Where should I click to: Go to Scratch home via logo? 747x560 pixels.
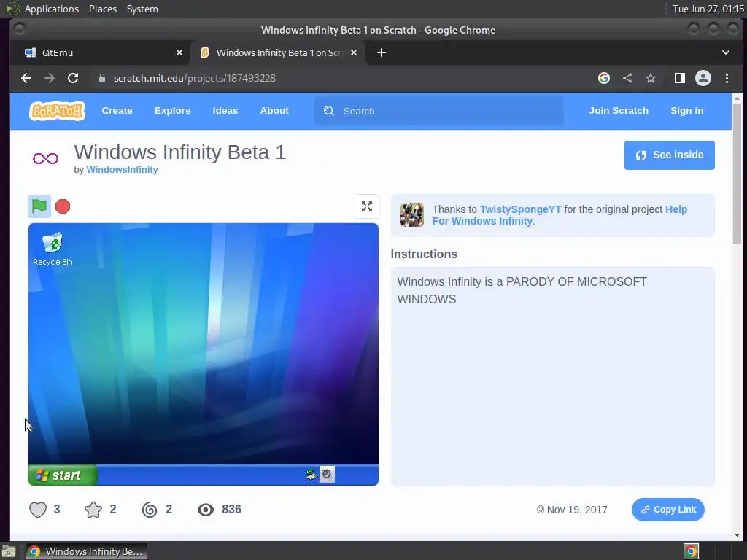[x=57, y=111]
